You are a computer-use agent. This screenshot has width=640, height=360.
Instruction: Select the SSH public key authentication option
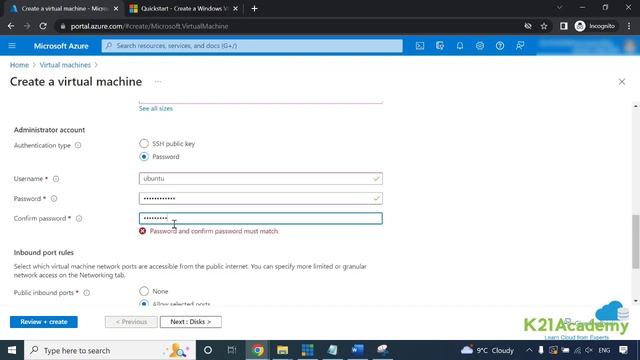[x=144, y=144]
